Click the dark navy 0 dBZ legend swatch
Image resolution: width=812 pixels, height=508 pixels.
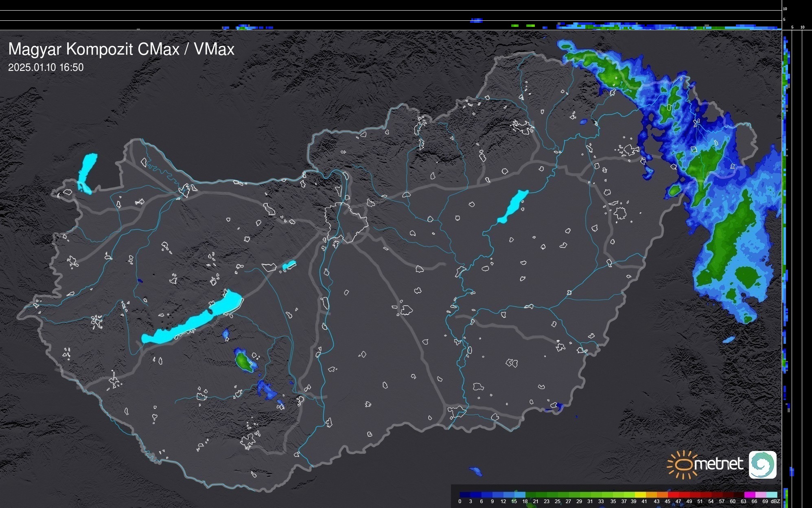click(x=465, y=495)
